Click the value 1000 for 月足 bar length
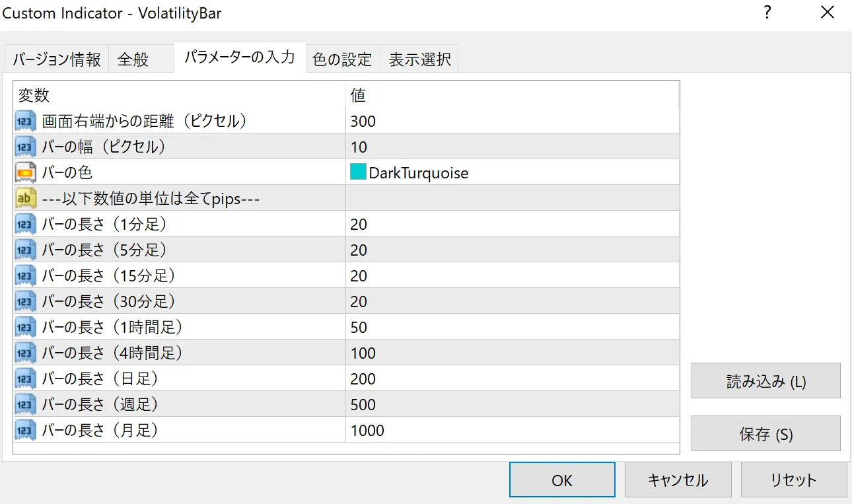The image size is (852, 504). (367, 431)
